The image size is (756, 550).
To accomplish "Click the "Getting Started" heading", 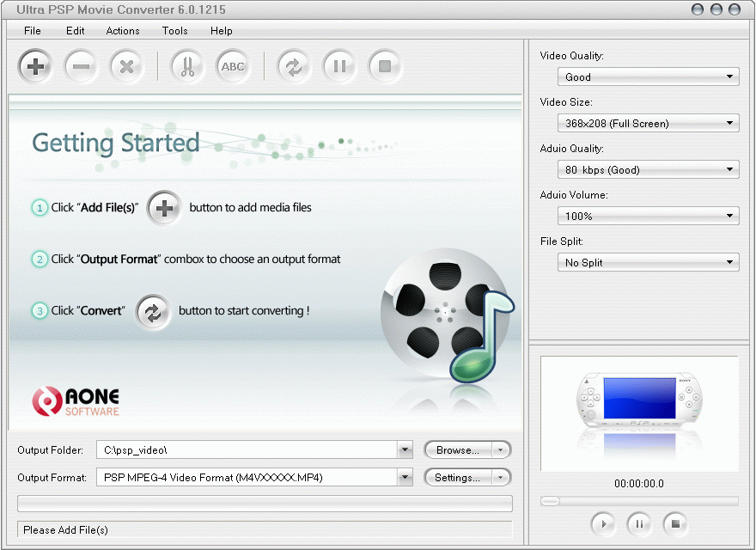I will pos(116,143).
